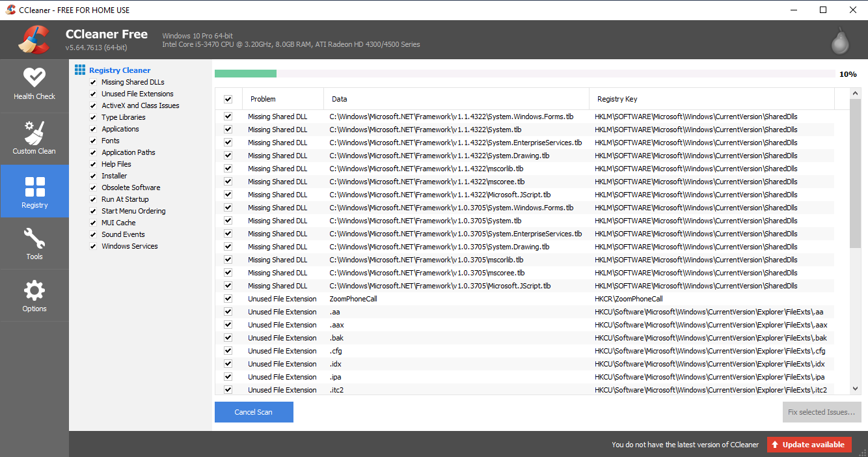The width and height of the screenshot is (868, 457).
Task: Click the 10% progress label
Action: (848, 74)
